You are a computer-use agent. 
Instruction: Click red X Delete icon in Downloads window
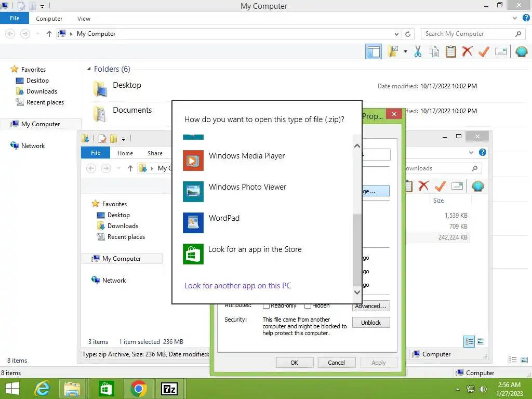pyautogui.click(x=423, y=186)
